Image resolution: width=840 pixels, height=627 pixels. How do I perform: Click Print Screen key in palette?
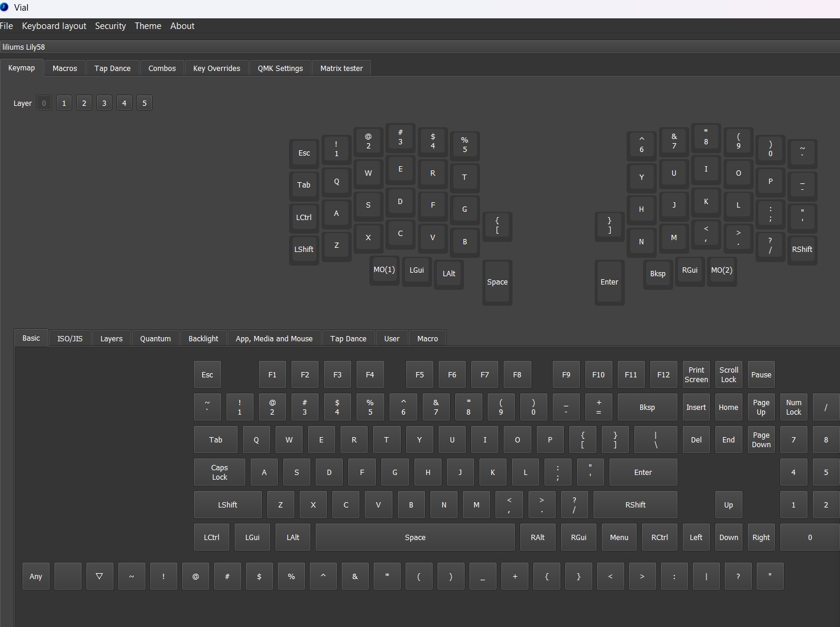point(696,375)
